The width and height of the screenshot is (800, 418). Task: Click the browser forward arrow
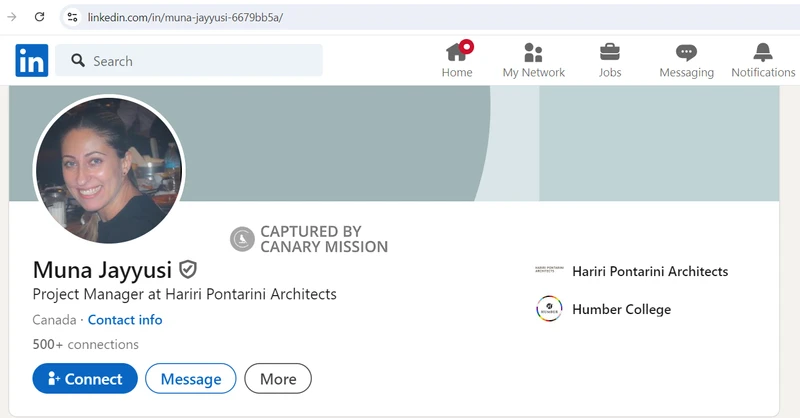pos(12,17)
